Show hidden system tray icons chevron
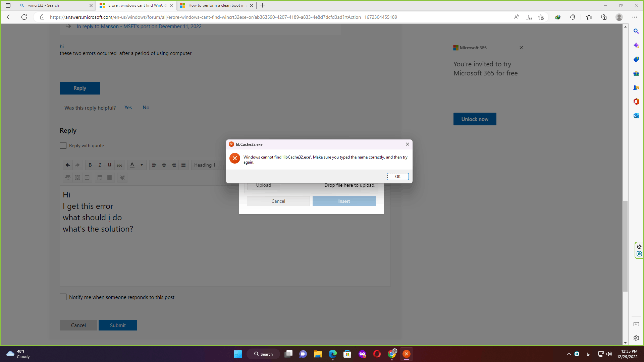The image size is (644, 362). 569,354
